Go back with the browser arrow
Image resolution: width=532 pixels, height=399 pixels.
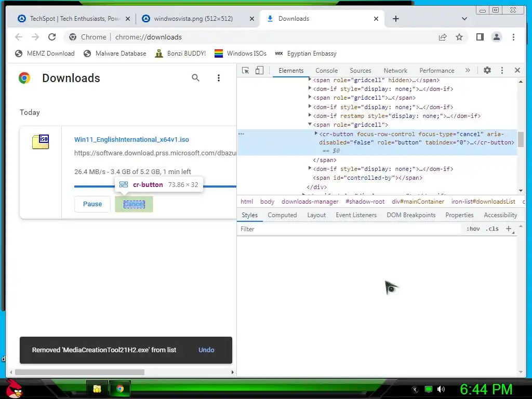(19, 37)
